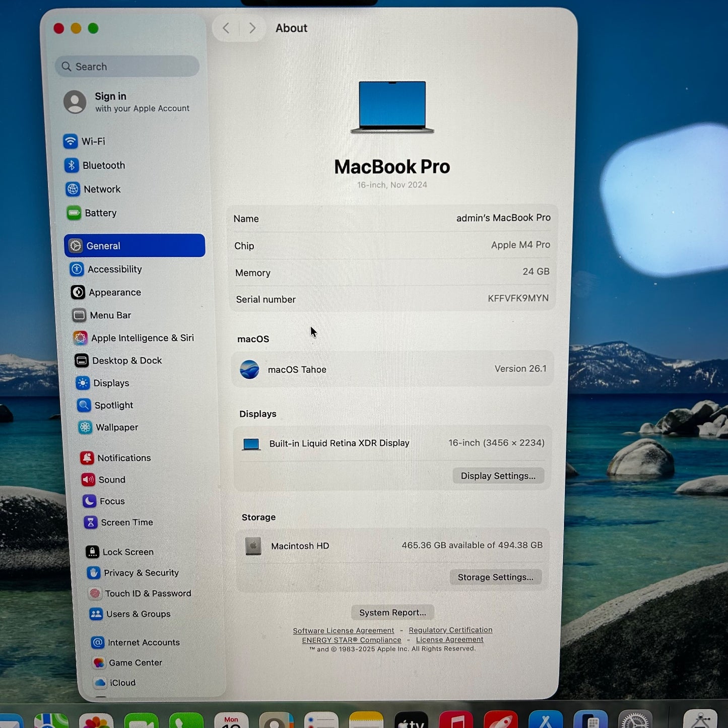Click the System Report button
This screenshot has width=728, height=728.
(392, 613)
